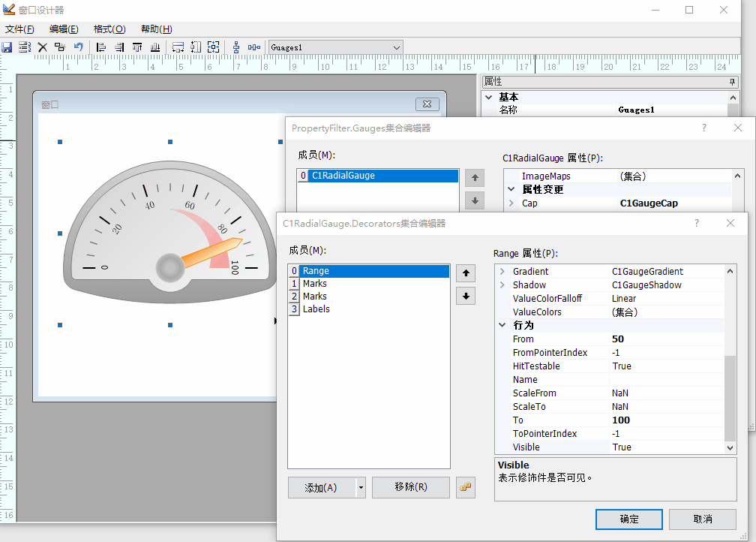The image size is (756, 542).
Task: Click the Save icon in toolbar
Action: 7,47
